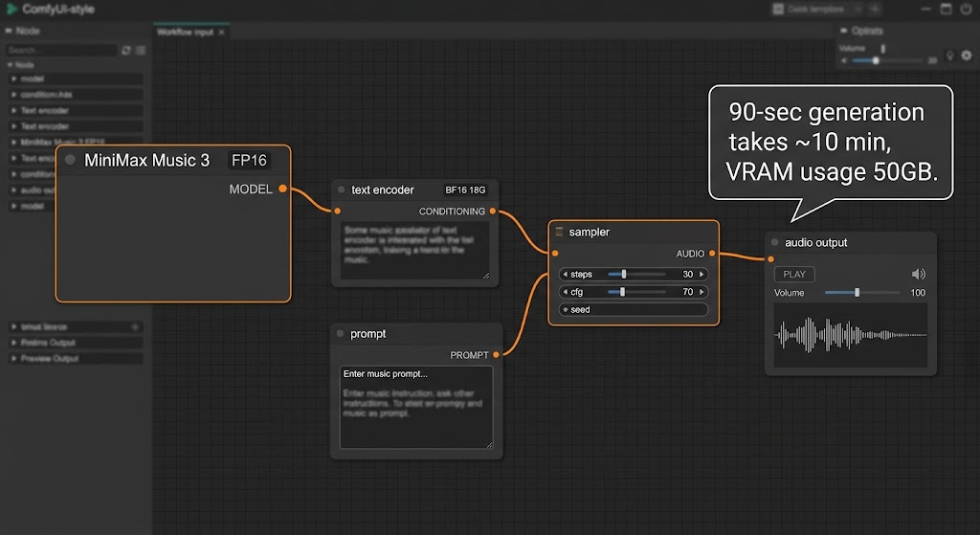Screen dimensions: 980x535
Task: Close the Workflow input tab
Action: click(x=222, y=32)
